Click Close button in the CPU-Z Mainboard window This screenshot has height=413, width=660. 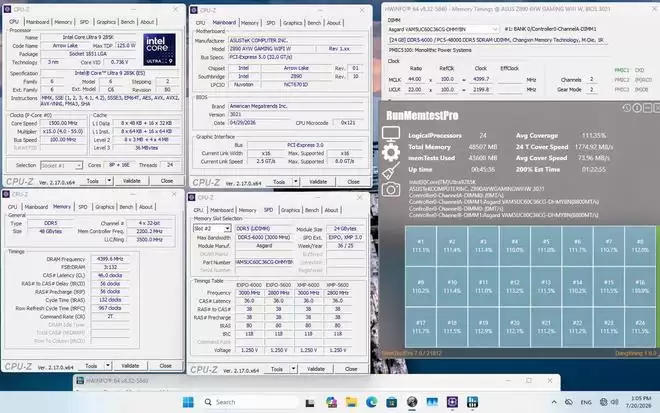click(x=353, y=181)
